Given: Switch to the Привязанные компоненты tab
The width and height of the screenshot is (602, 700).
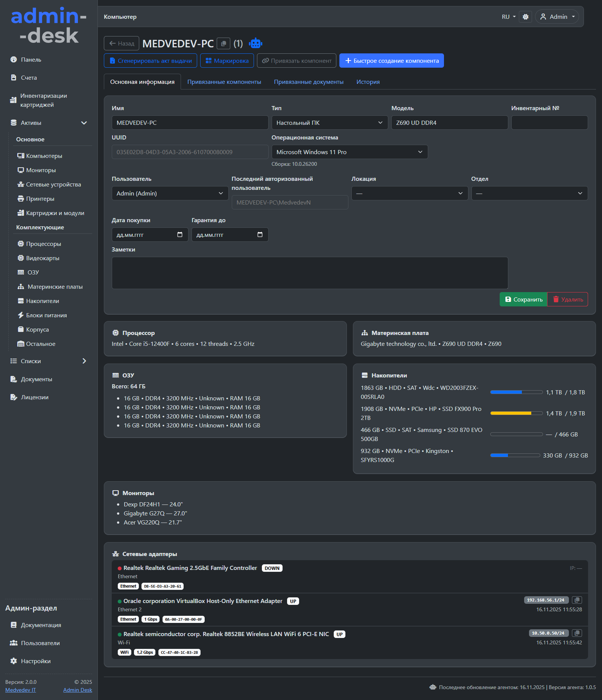Looking at the screenshot, I should click(224, 82).
